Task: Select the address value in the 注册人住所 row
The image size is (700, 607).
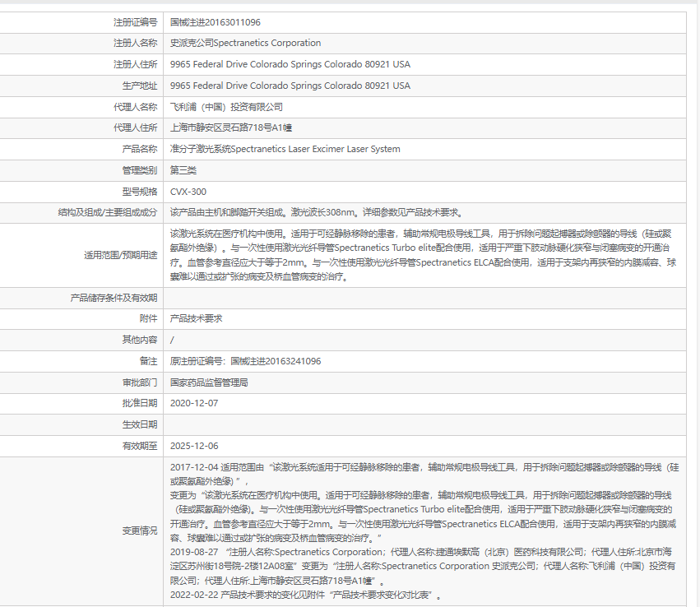Action: click(290, 64)
